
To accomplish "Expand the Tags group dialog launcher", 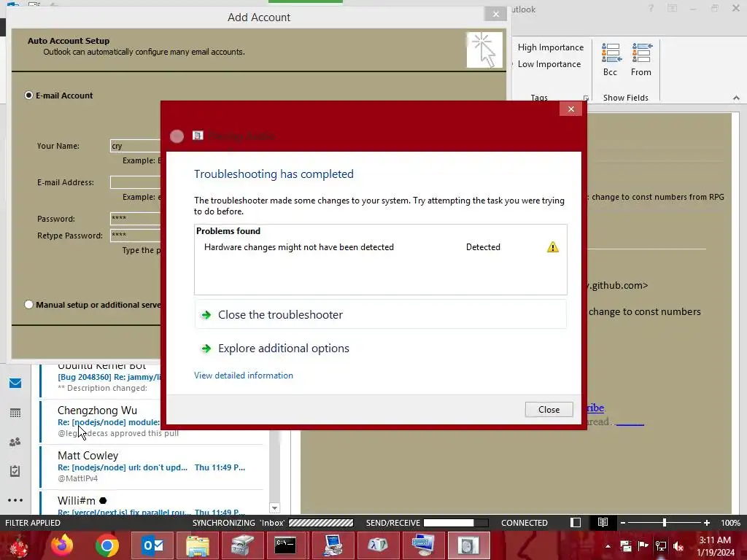I will [x=586, y=98].
